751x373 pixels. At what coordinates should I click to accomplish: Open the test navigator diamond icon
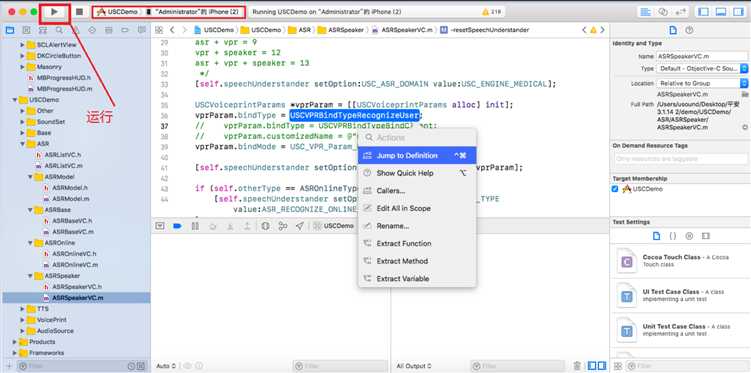coord(92,30)
